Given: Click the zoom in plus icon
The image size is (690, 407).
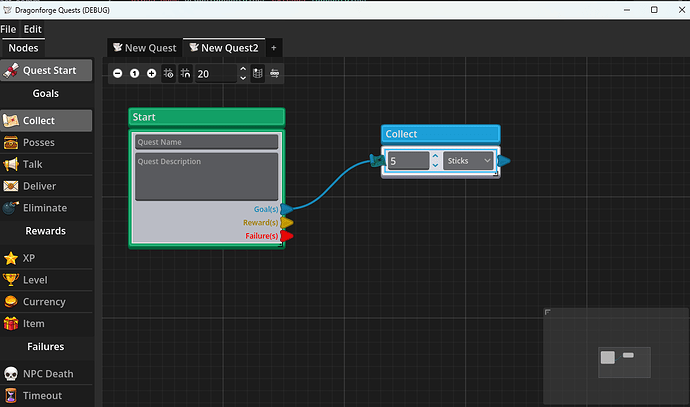Looking at the screenshot, I should pos(151,73).
